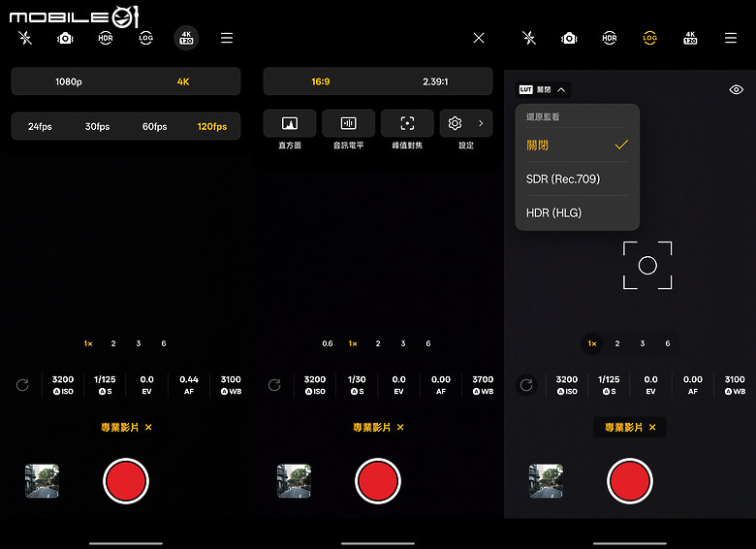The width and height of the screenshot is (756, 549).
Task: Adjust 3200 ISO in left screen
Action: pos(63,385)
